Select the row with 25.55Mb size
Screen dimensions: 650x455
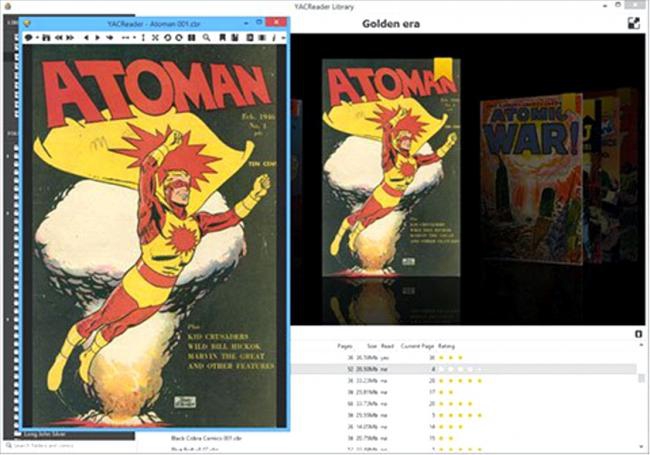click(463, 415)
